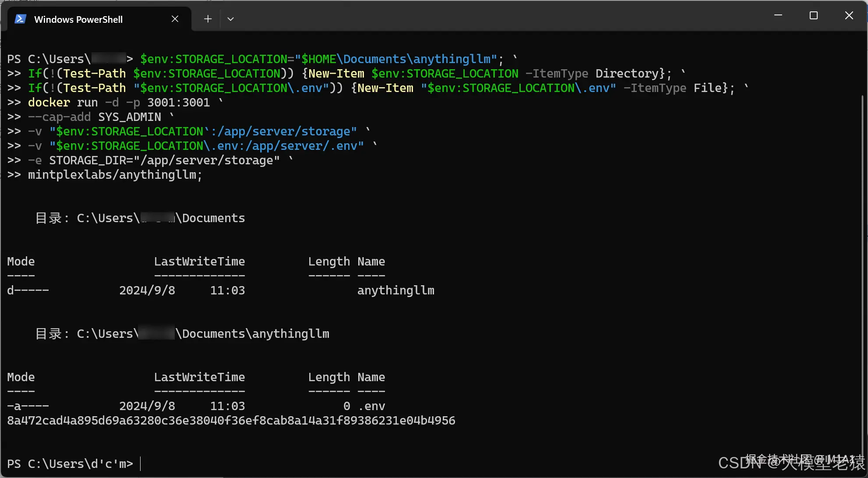Expand the new tab profile dropdown

pyautogui.click(x=230, y=19)
